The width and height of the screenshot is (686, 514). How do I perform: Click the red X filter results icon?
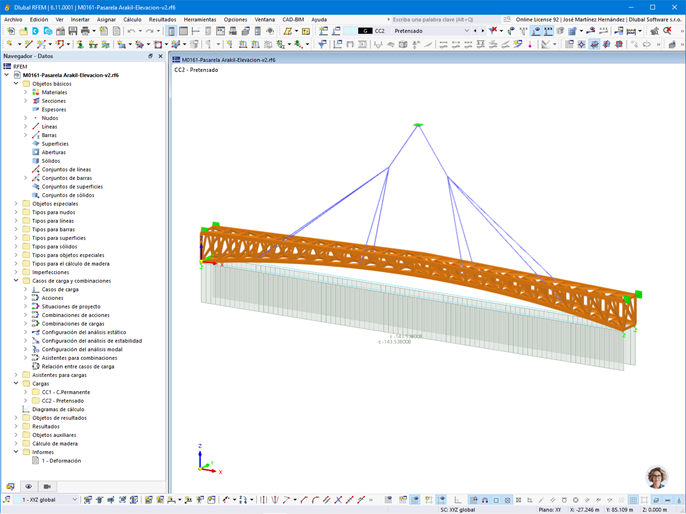(x=493, y=30)
